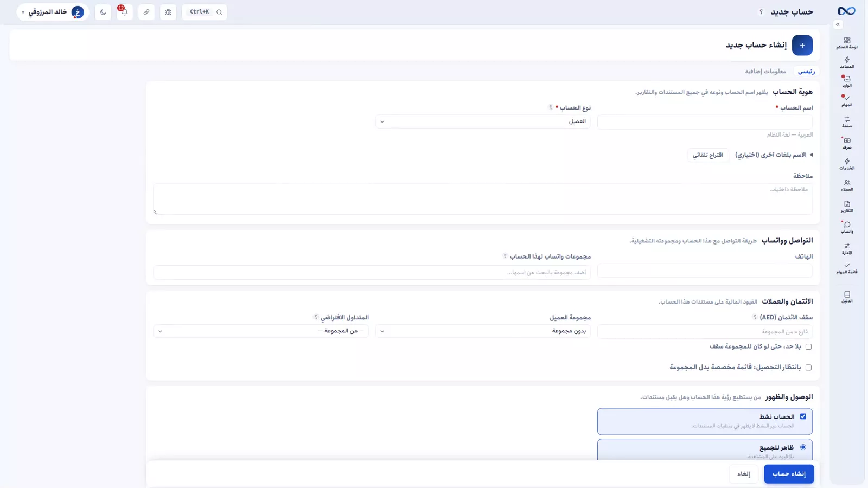Open التقارير reports in sidebar
The height and width of the screenshot is (488, 868).
tap(847, 207)
